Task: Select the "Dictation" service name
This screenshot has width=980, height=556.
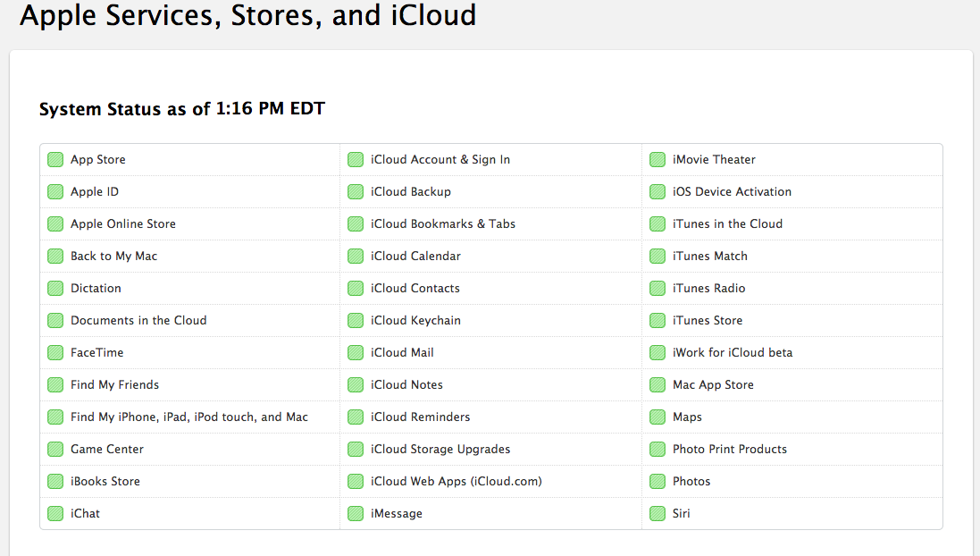Action: pos(96,289)
